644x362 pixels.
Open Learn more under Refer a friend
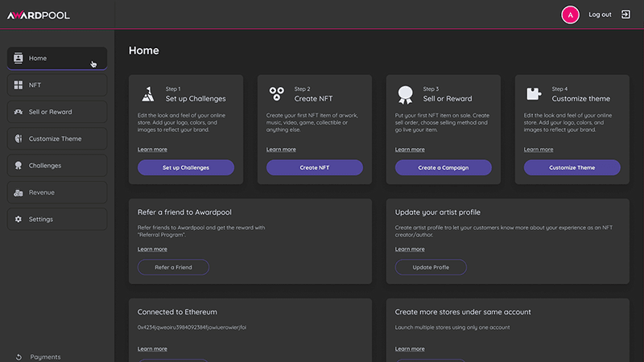(x=152, y=249)
